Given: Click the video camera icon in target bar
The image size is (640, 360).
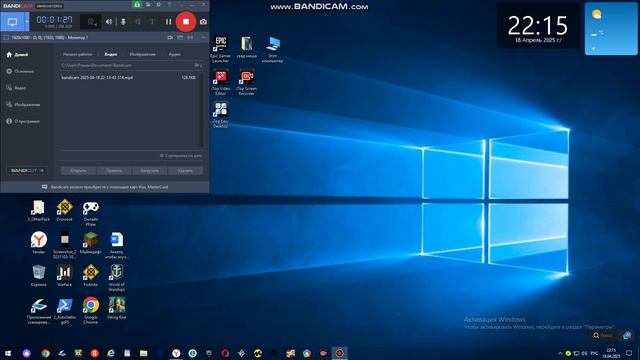Looking at the screenshot, I should pyautogui.click(x=170, y=38).
